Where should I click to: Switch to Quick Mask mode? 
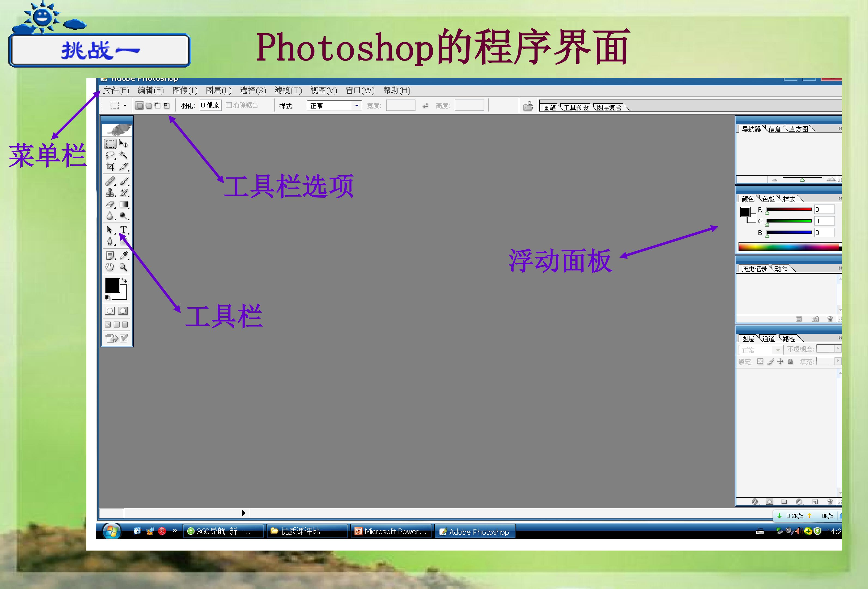(x=123, y=311)
